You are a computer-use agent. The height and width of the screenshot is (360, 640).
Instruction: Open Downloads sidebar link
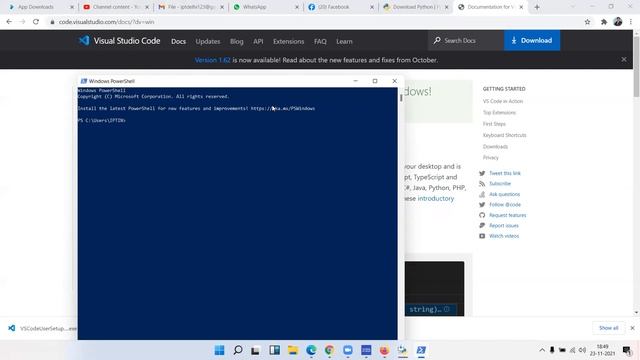pyautogui.click(x=495, y=146)
